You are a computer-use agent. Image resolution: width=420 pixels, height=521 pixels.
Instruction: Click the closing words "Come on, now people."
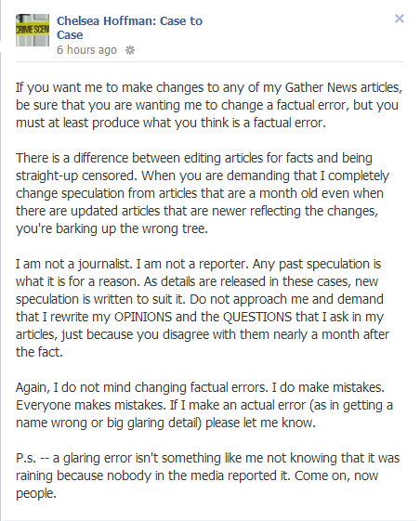(x=197, y=485)
